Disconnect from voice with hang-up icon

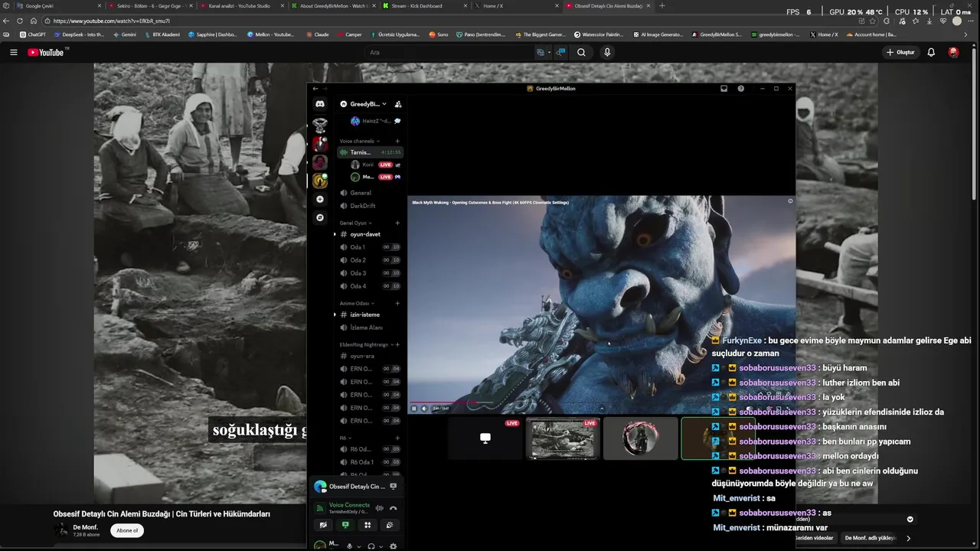[394, 508]
